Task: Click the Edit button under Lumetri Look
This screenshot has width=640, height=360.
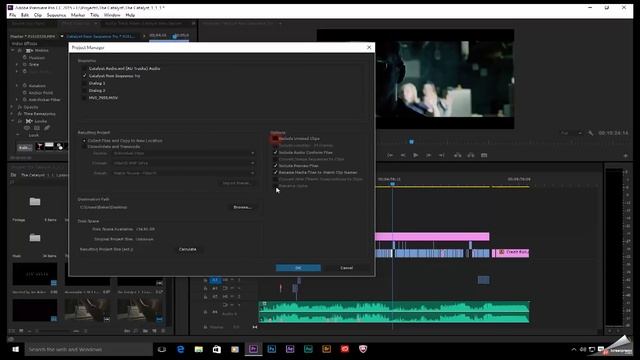Action: [24, 147]
